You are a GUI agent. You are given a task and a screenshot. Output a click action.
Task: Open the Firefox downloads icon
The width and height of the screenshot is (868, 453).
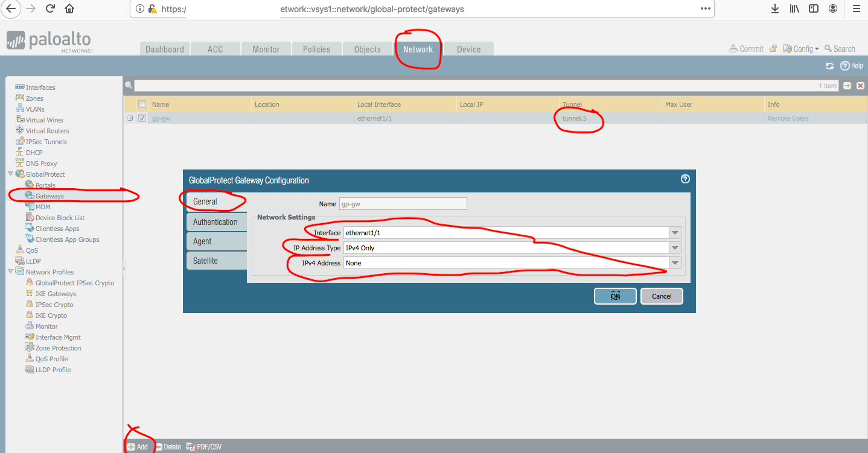point(775,8)
